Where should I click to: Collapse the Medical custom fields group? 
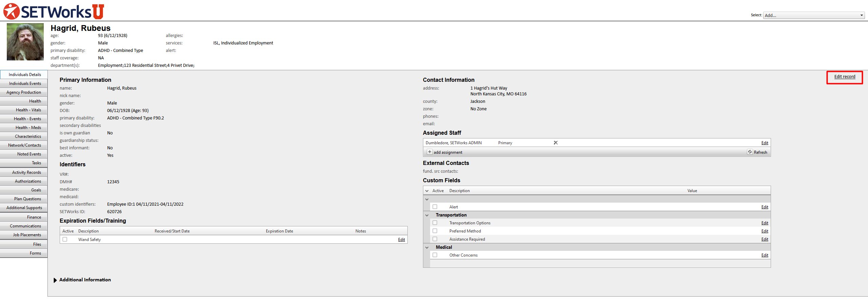[x=427, y=247]
